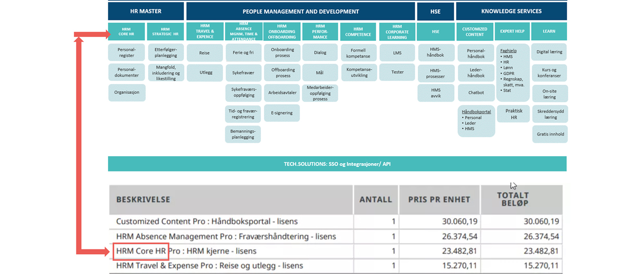Select the Bemanningsplanlegging box
The height and width of the screenshot is (274, 644).
coord(243,134)
